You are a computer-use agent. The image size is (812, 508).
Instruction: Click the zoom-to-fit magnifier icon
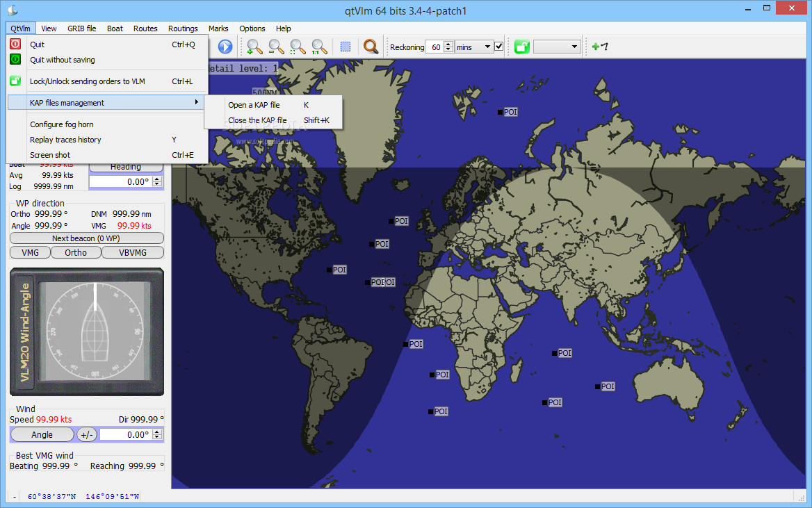298,47
